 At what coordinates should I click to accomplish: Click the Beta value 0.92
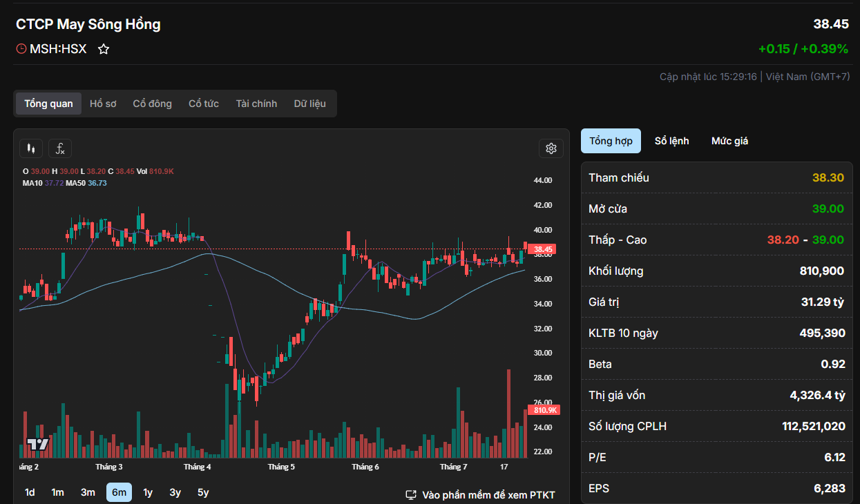tap(833, 364)
